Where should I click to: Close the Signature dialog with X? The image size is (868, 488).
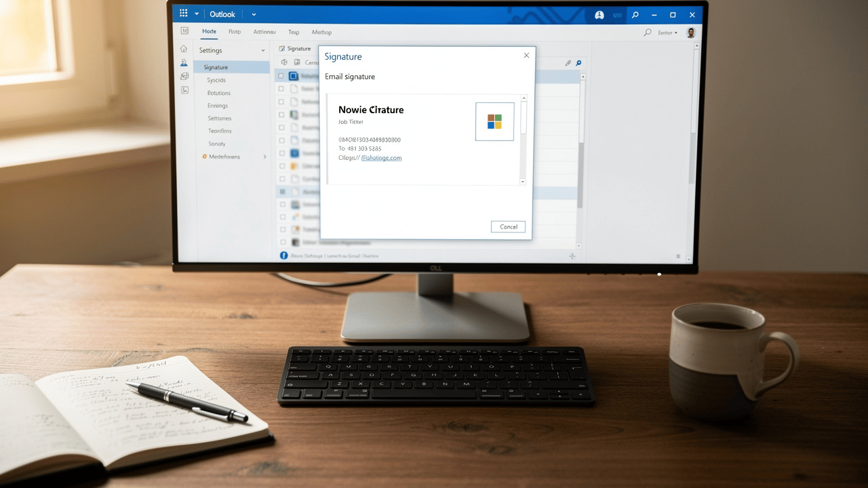pos(526,56)
